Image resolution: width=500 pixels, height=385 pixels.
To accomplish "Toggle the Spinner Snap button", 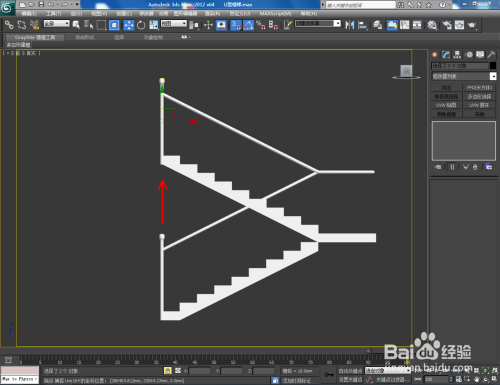I will pyautogui.click(x=273, y=25).
